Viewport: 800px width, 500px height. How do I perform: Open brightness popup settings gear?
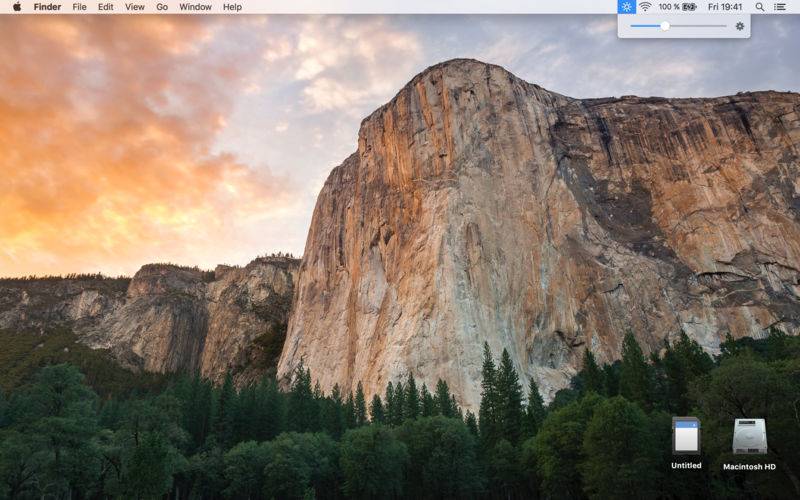[740, 26]
